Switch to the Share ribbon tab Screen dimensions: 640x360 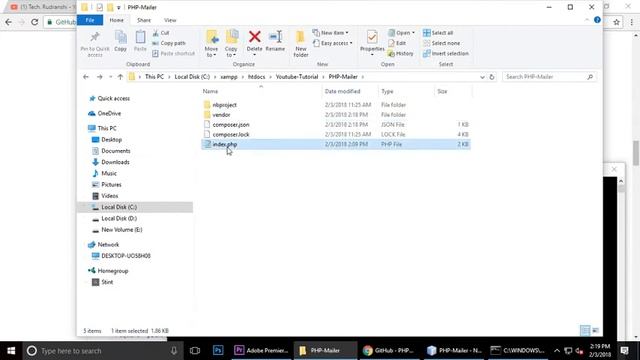tap(144, 20)
